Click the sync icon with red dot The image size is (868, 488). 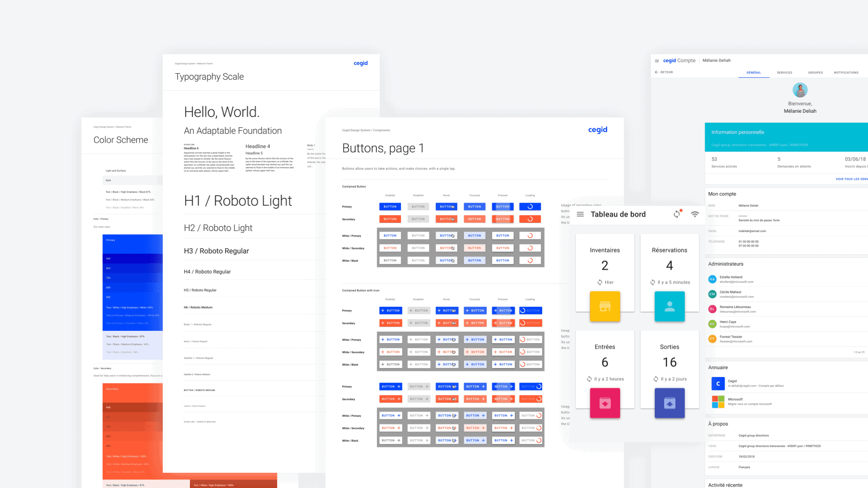pos(677,214)
